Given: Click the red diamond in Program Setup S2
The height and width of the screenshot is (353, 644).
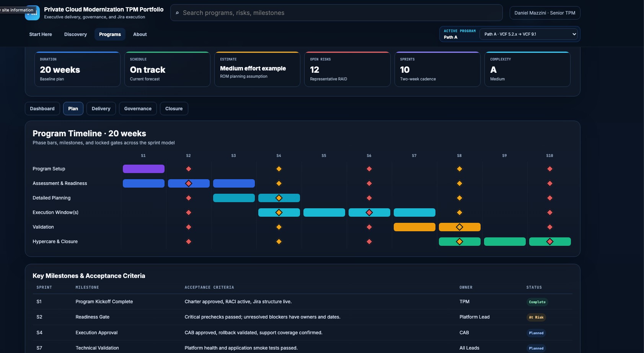Looking at the screenshot, I should [x=189, y=169].
